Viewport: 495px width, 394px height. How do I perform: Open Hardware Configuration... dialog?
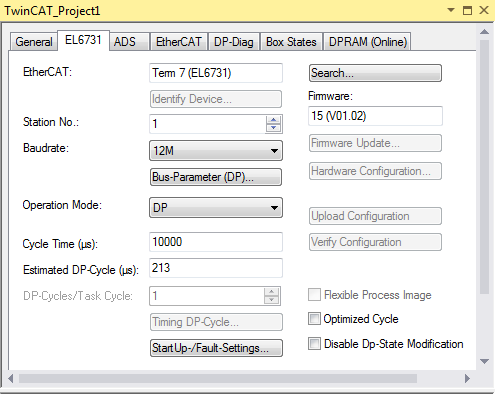pos(375,171)
